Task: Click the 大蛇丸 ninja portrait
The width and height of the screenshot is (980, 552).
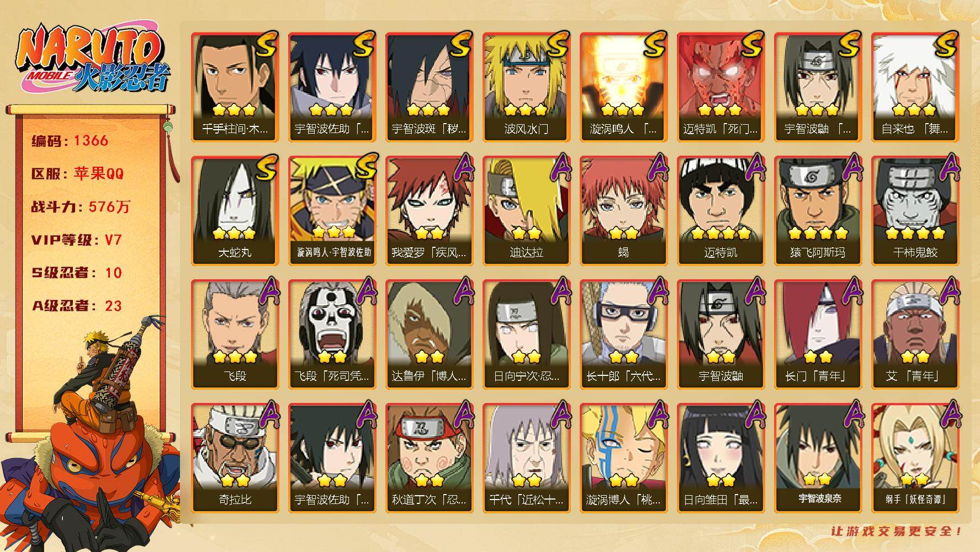Action: click(x=235, y=211)
